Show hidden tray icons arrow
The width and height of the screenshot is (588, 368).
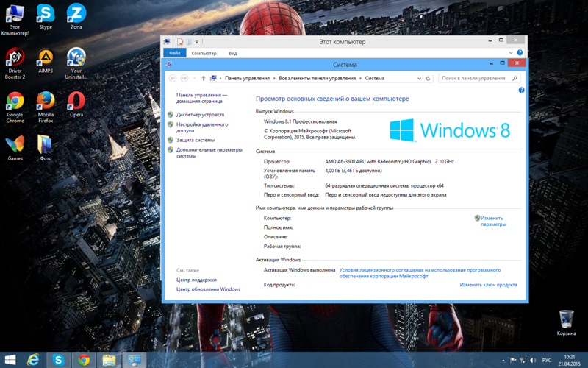pos(503,361)
